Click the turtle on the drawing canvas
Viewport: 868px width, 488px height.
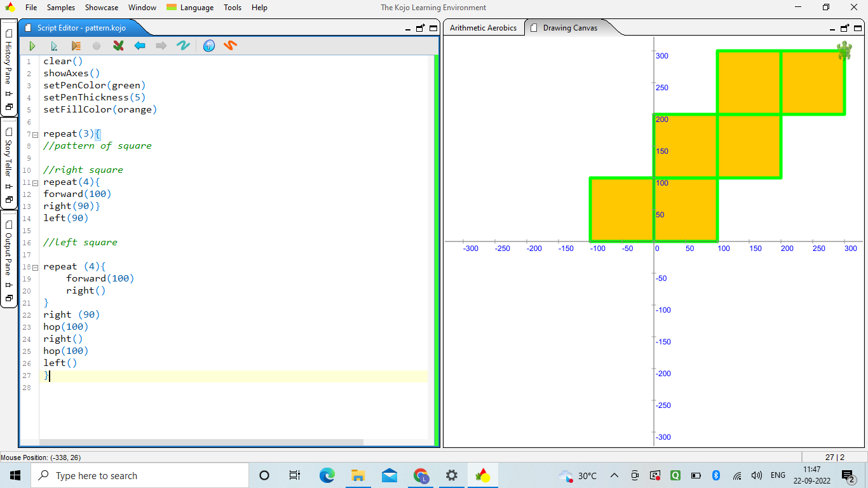(844, 50)
